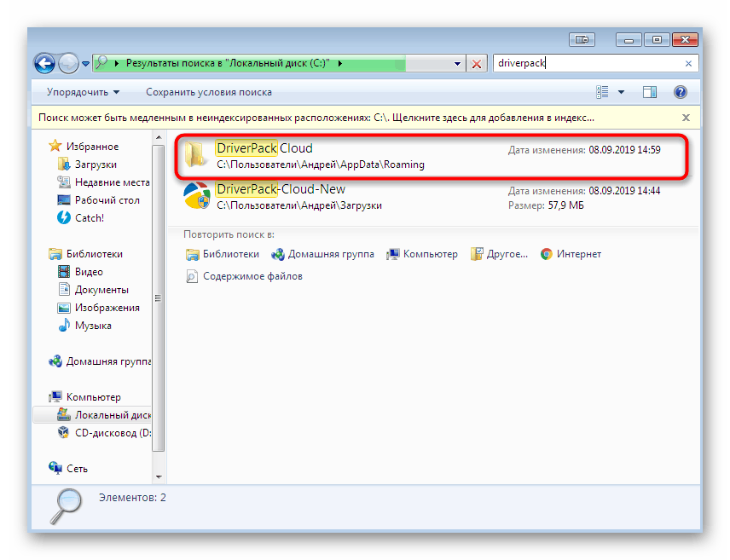This screenshot has height=560, width=730.
Task: Open the Музыка library
Action: 93,326
